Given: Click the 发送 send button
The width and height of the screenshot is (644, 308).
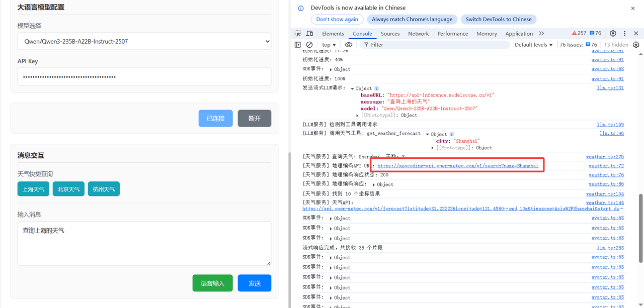Looking at the screenshot, I should click(255, 283).
